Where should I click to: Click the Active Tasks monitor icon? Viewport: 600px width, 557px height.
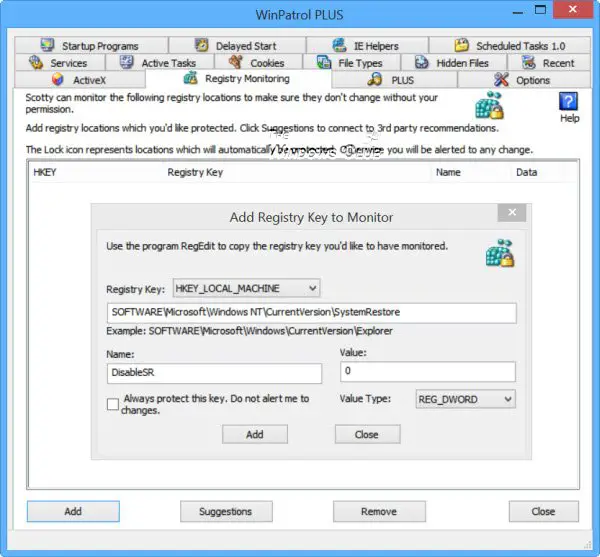tap(127, 62)
